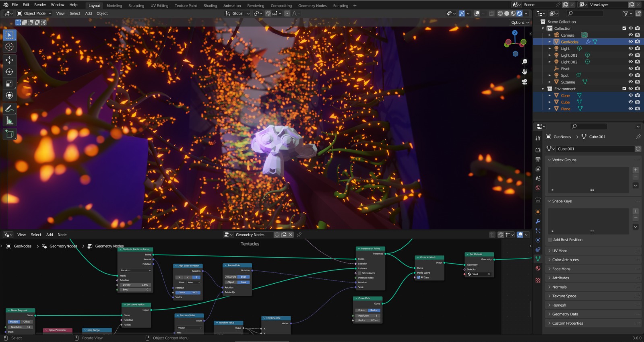Select the Cursor tool in viewport toolbar
644x342 pixels.
pos(9,47)
